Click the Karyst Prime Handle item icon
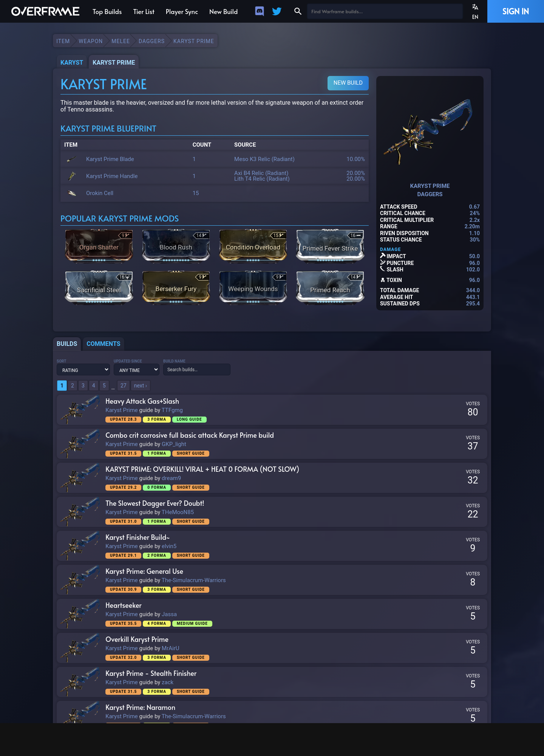 click(x=72, y=176)
